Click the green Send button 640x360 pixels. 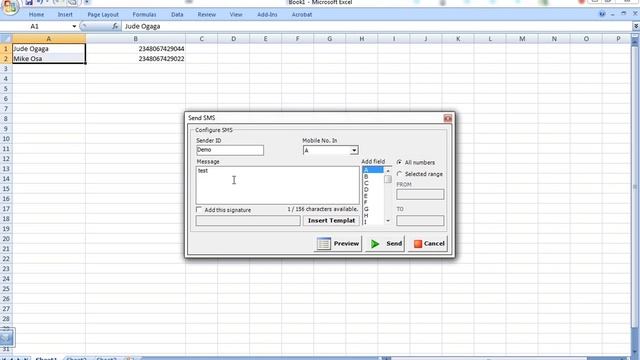click(x=385, y=244)
